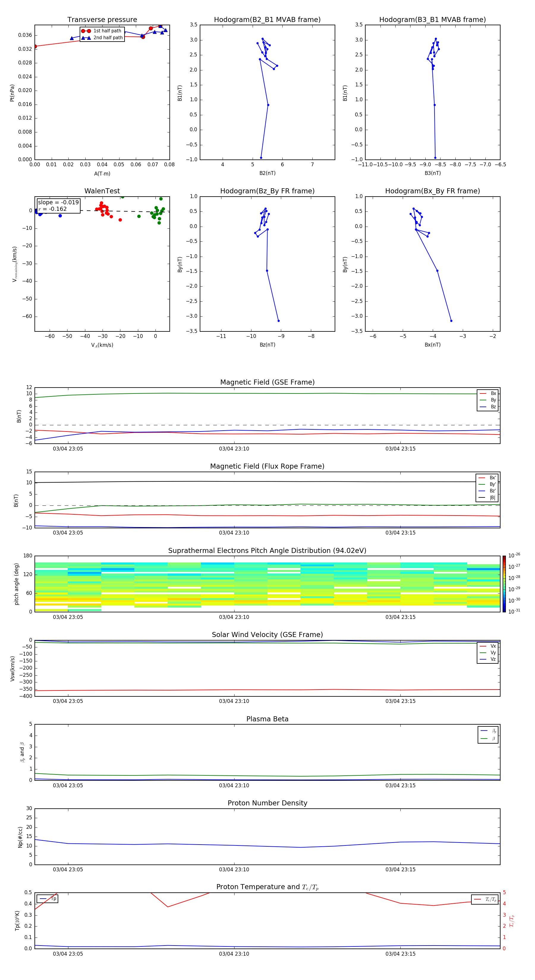Select the 'Bz' legend entry in GSE plot

click(488, 407)
